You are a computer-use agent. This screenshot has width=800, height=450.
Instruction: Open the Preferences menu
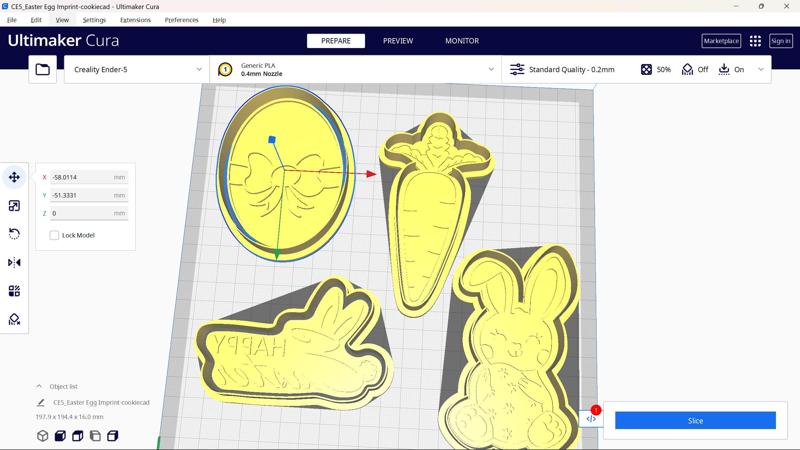[x=181, y=20]
